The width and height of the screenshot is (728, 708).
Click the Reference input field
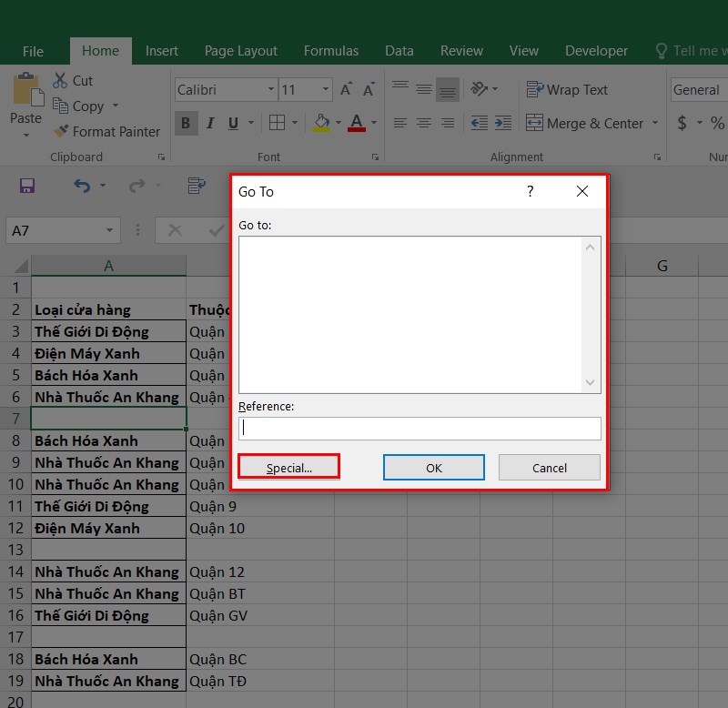420,428
